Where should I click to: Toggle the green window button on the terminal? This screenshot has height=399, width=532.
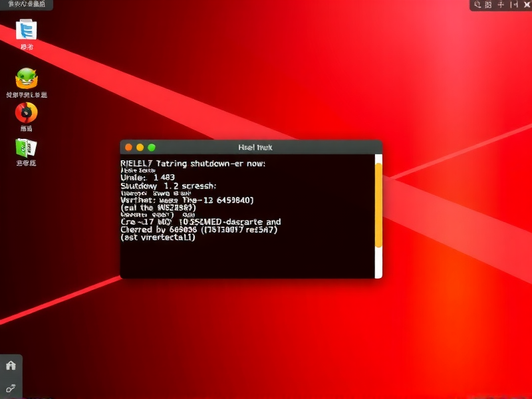pyautogui.click(x=151, y=147)
